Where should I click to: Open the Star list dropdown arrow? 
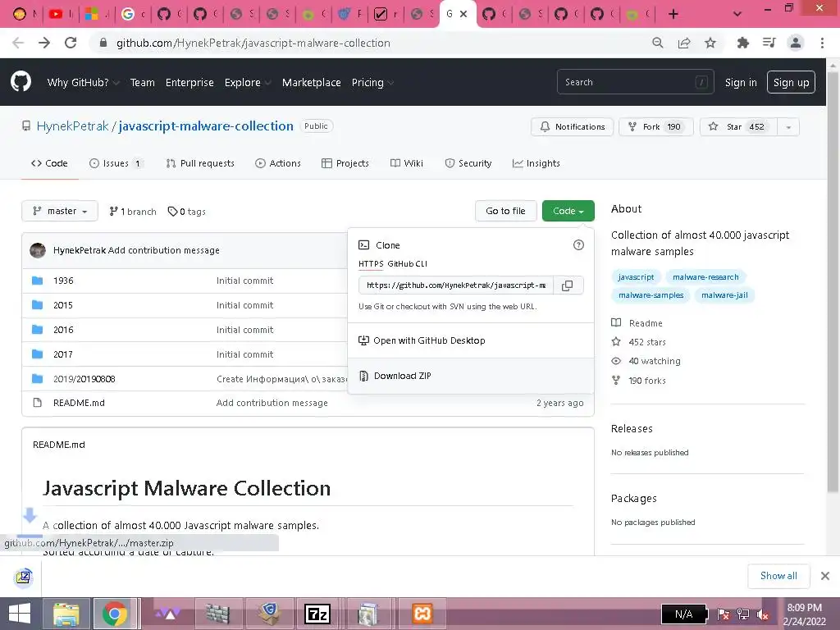788,127
